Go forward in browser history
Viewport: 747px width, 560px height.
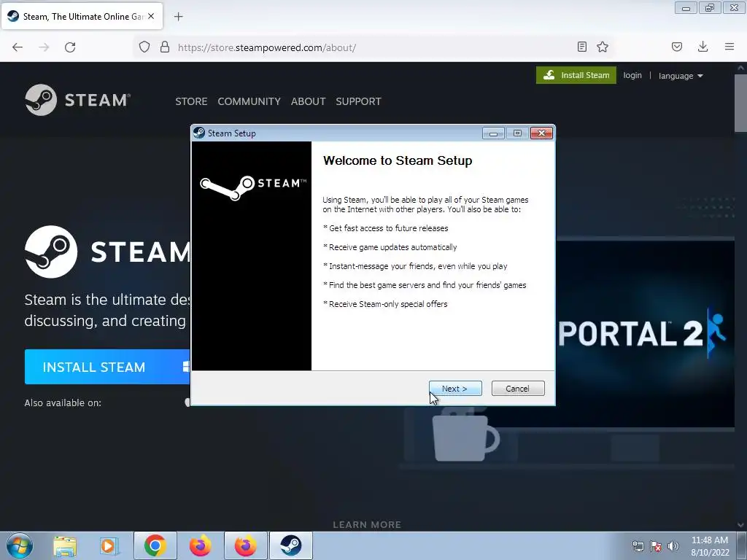tap(44, 47)
